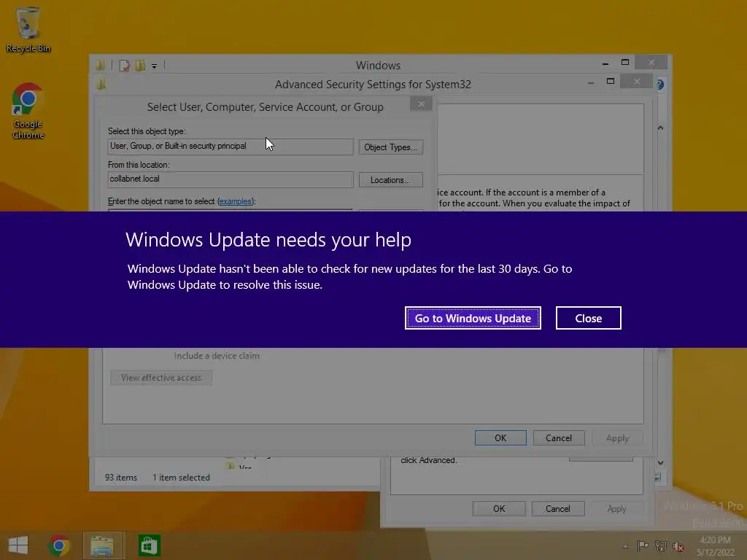Select the Google Chrome desktop shortcut
This screenshot has height=560, width=747.
[x=28, y=111]
